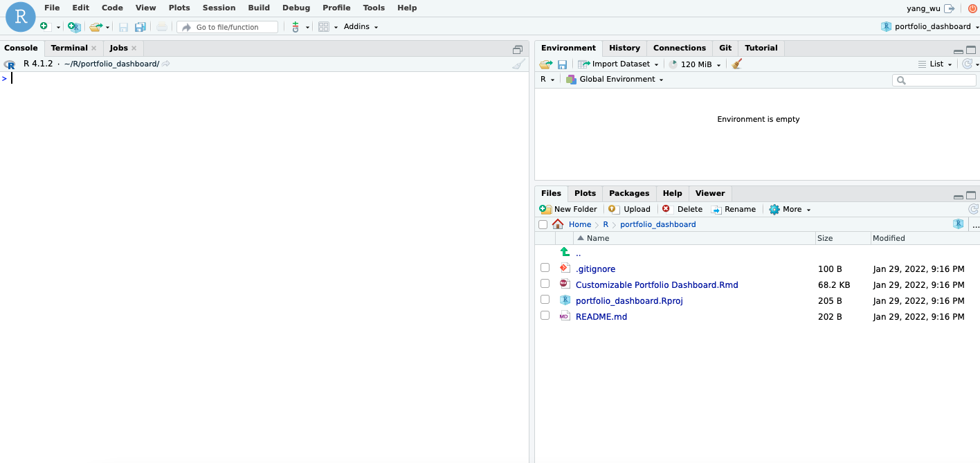Viewport: 980px width, 463px height.
Task: Switch to the Packages tab
Action: [629, 193]
